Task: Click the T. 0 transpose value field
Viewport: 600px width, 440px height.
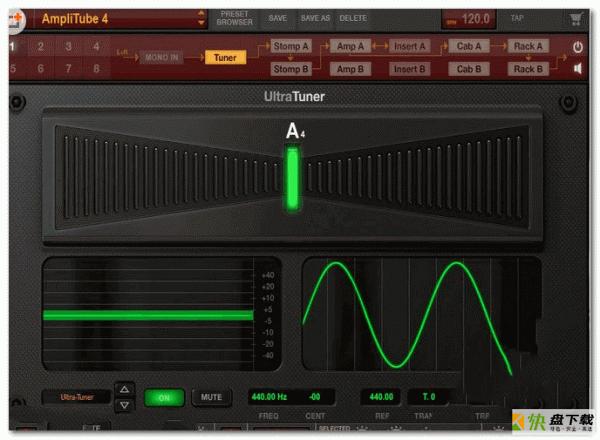Action: 429,397
